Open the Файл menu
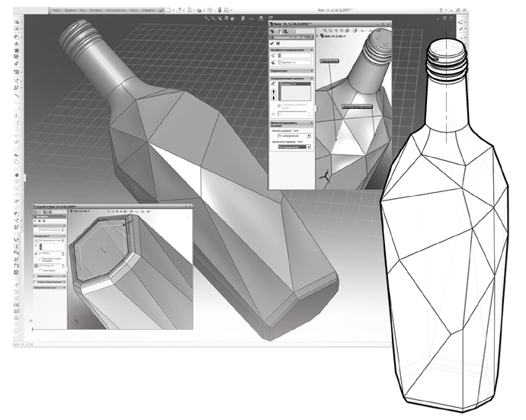This screenshot has width=526, height=420. (x=56, y=11)
